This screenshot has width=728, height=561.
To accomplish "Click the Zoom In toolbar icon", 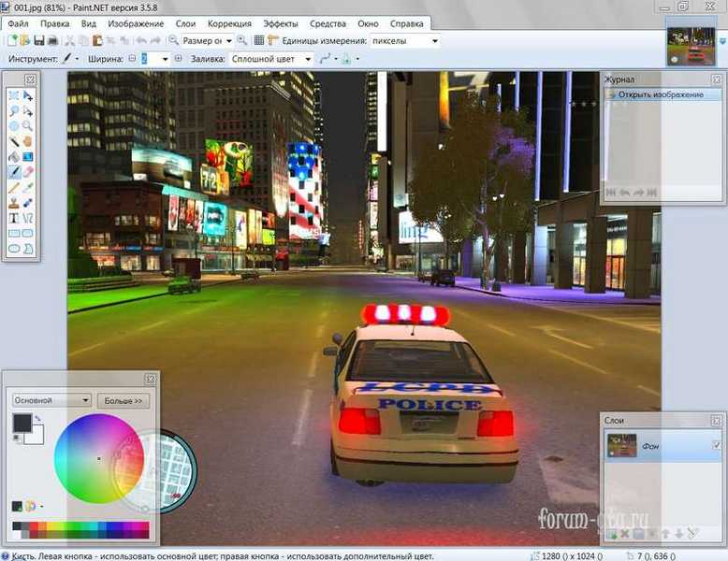I will click(x=242, y=40).
